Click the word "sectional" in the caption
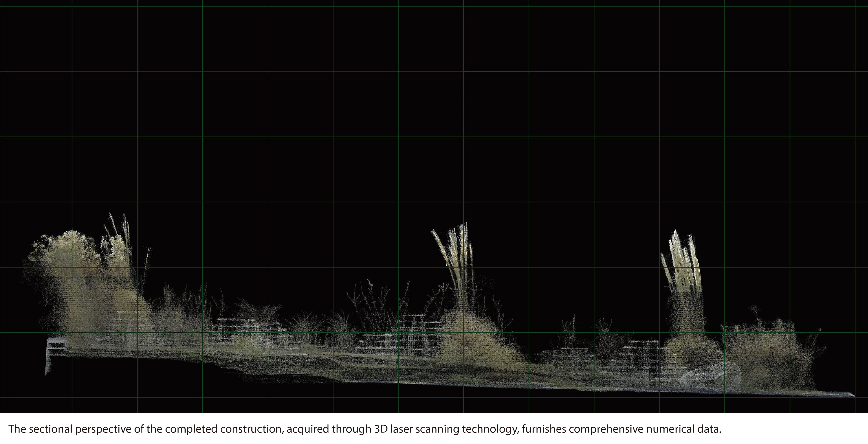 [51, 429]
